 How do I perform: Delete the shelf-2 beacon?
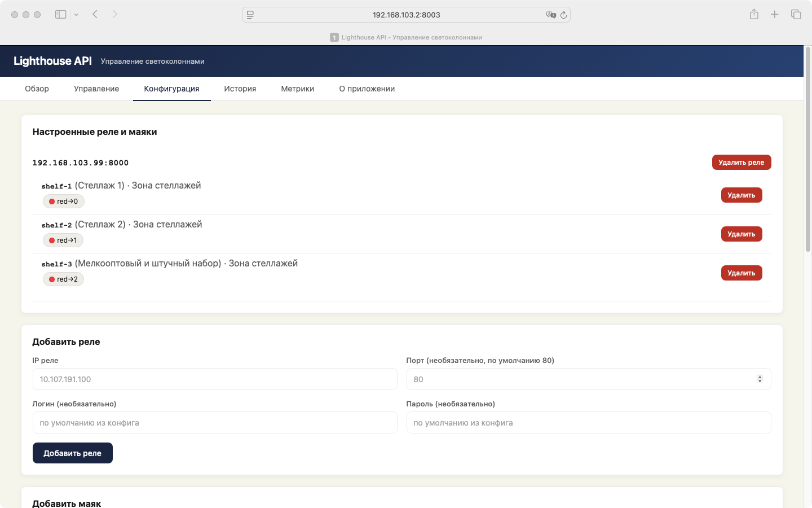pyautogui.click(x=741, y=234)
